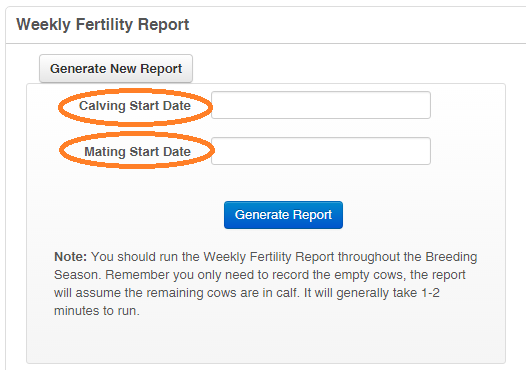Click the text 'minutes to run.' in note

[97, 311]
